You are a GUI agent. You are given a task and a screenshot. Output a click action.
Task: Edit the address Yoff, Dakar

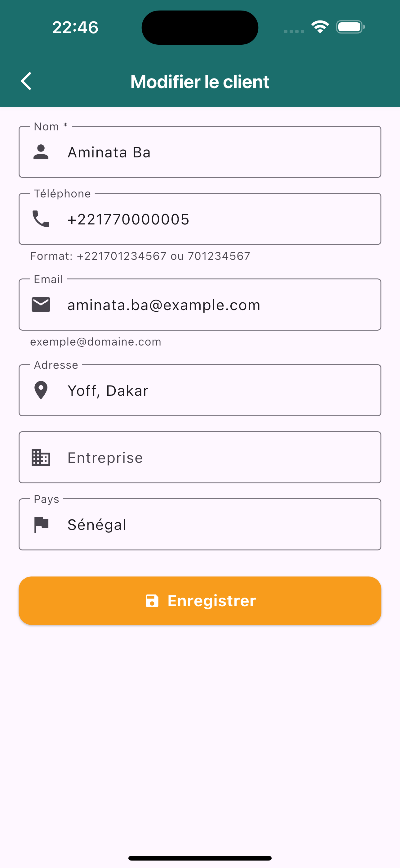108,391
